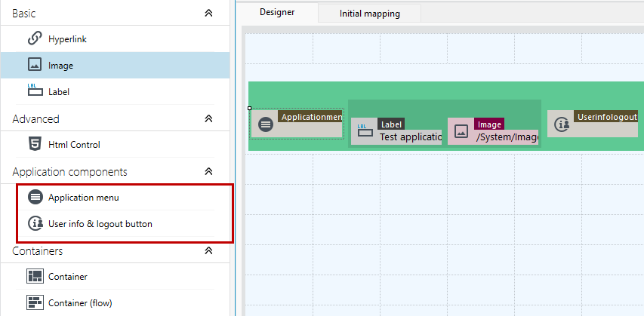Image resolution: width=644 pixels, height=316 pixels.
Task: Click the Userinfologout tag on canvas
Action: click(x=605, y=116)
